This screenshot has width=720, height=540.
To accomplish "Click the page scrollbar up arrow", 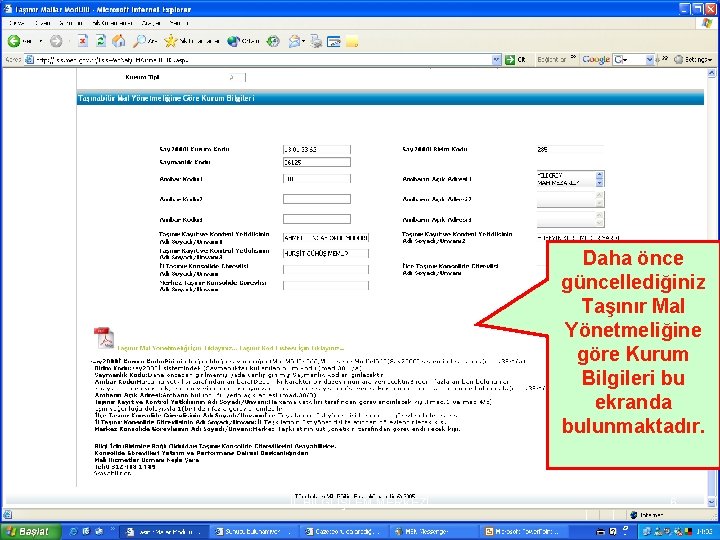I will (711, 73).
